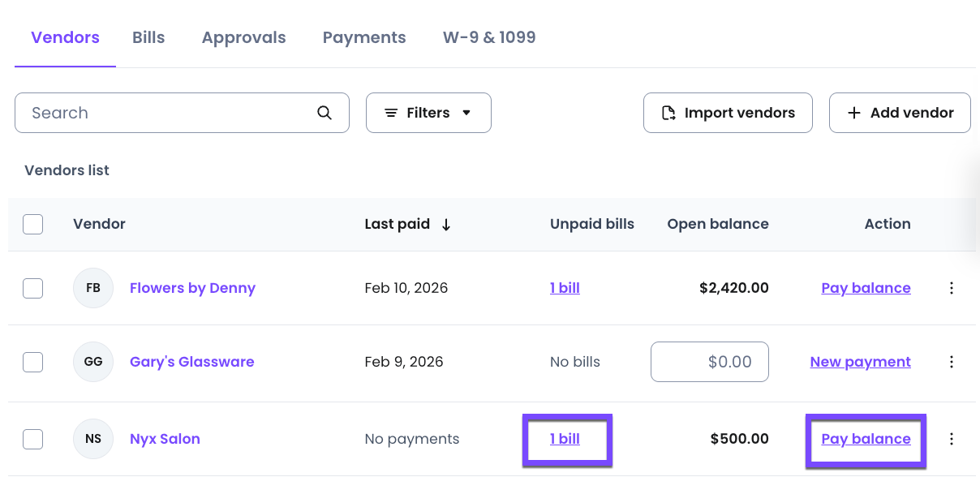Click the Add vendor button
The height and width of the screenshot is (477, 980).
pyautogui.click(x=900, y=113)
